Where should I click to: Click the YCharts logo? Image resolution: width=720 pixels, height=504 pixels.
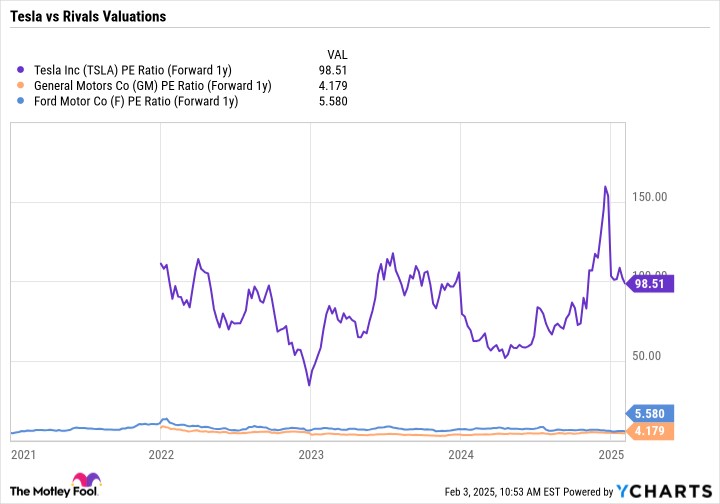click(664, 491)
